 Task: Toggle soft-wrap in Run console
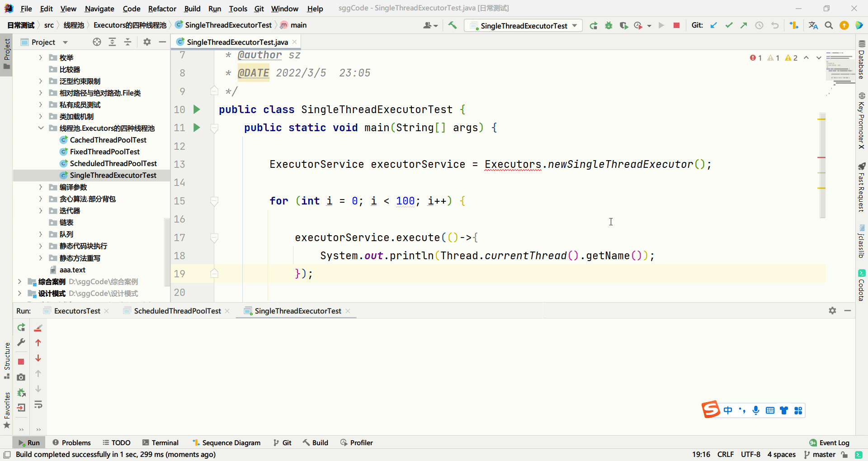pyautogui.click(x=38, y=404)
